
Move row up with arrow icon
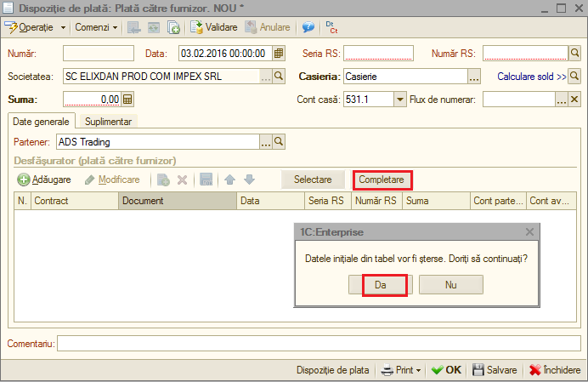[230, 180]
